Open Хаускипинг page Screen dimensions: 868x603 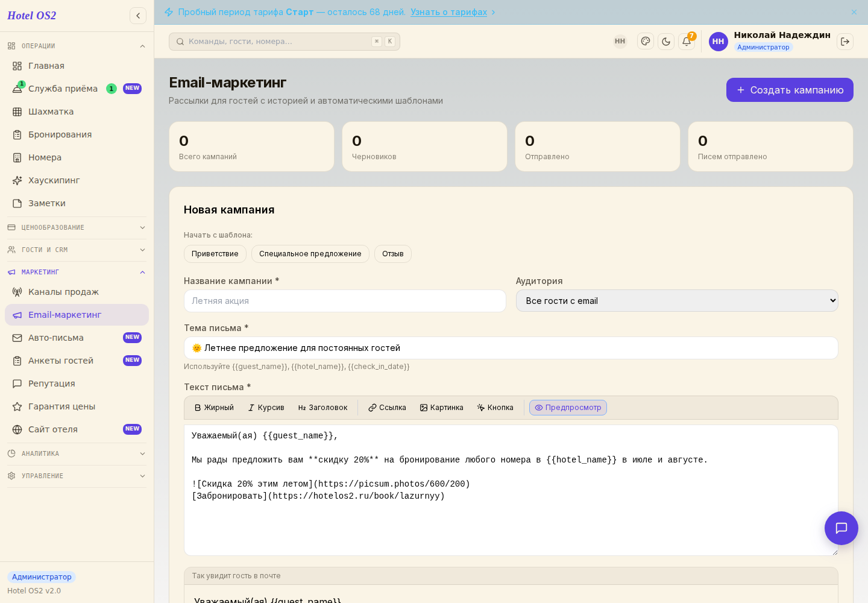coord(77,180)
